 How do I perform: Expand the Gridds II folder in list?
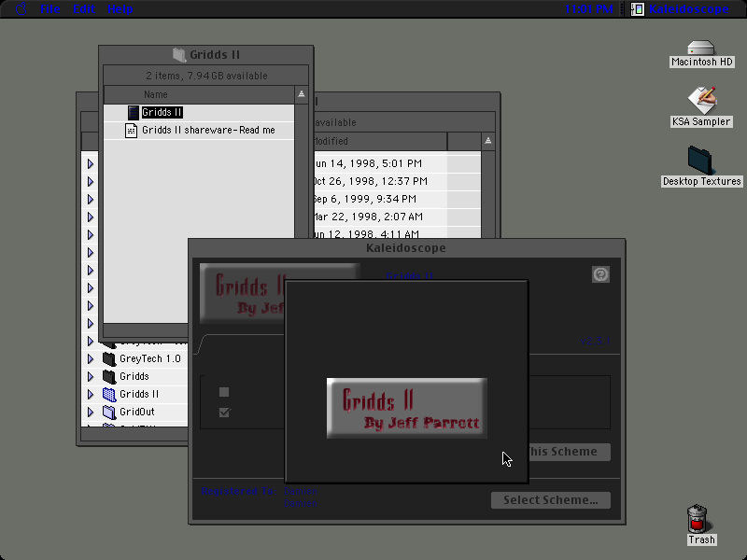pos(91,394)
